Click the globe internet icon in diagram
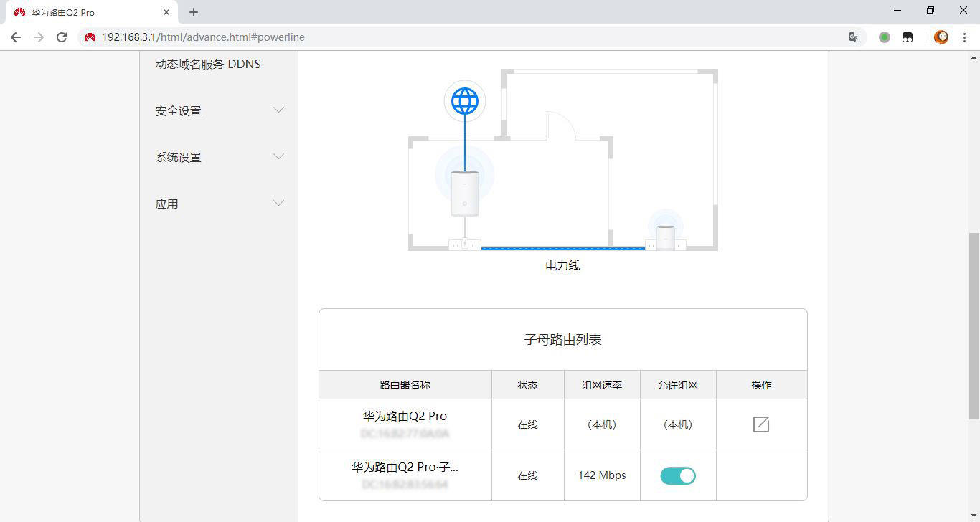The image size is (980, 522). tap(465, 101)
